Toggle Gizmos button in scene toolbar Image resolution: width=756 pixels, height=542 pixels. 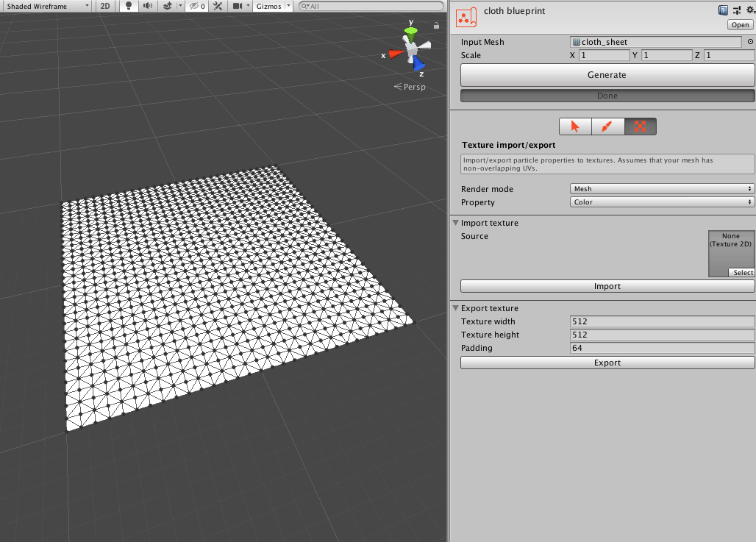pos(268,7)
